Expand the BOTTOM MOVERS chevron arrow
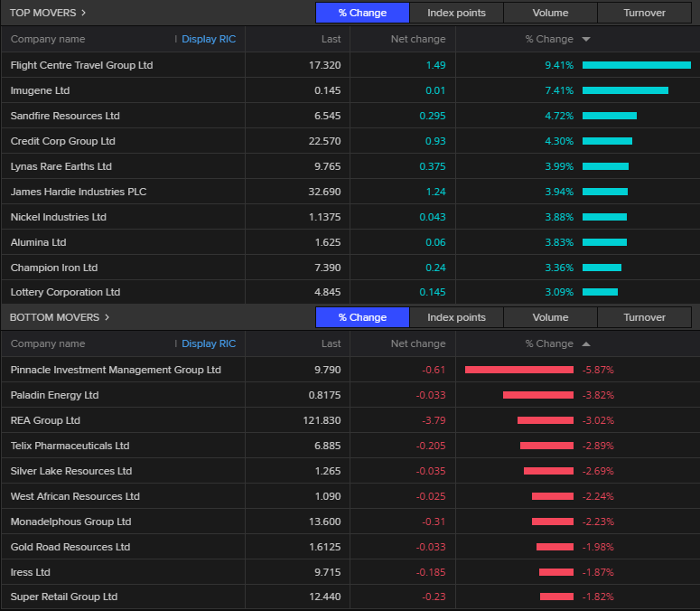The image size is (700, 611). (x=107, y=317)
